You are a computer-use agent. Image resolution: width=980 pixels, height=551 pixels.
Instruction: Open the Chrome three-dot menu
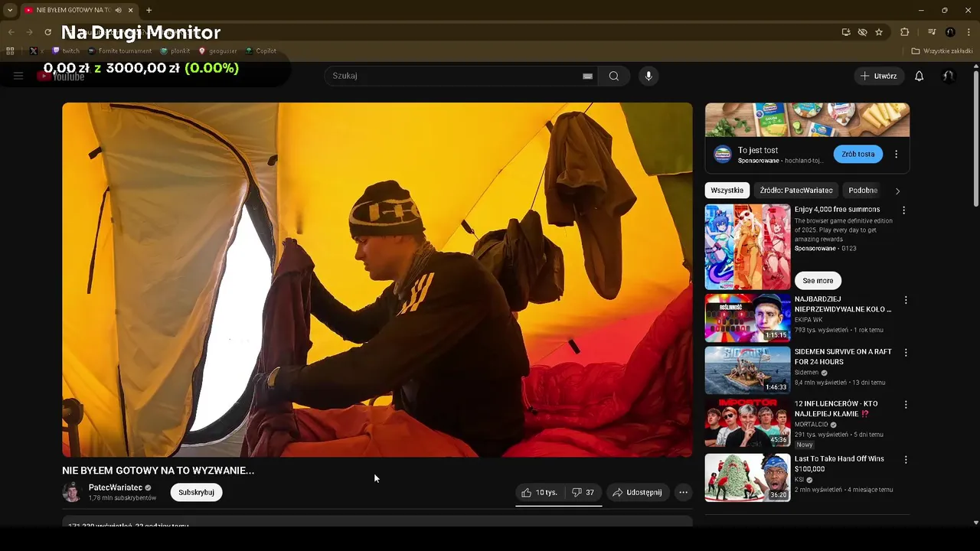(x=967, y=32)
